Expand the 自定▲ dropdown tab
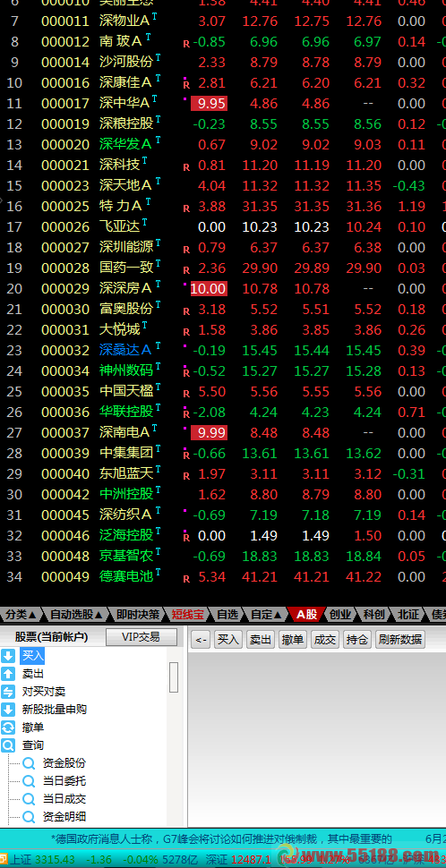Viewport: 446px width, 868px height. 269,614
